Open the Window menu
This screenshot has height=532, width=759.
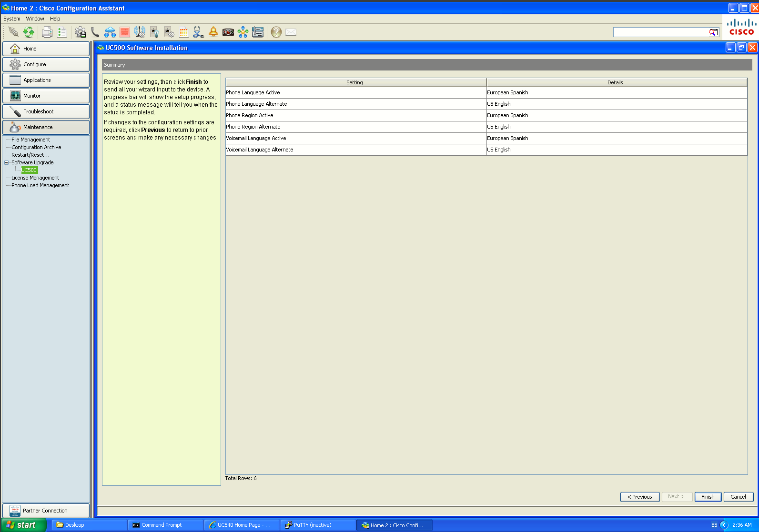(x=35, y=19)
